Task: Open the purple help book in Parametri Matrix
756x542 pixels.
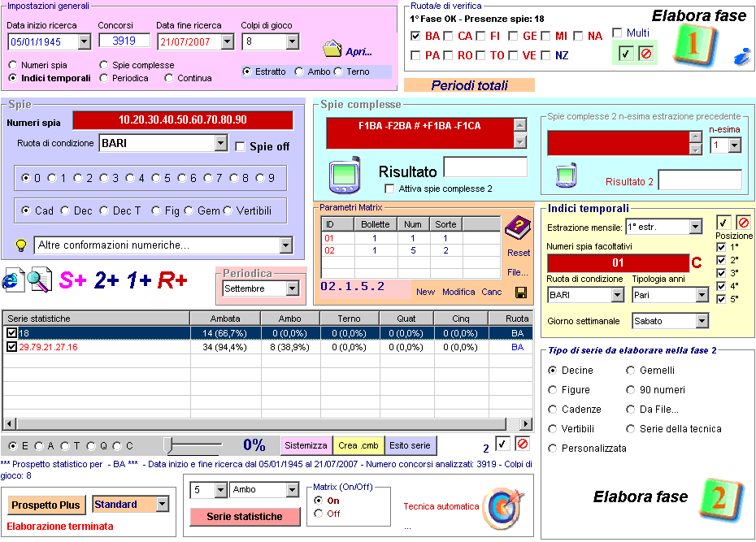Action: tap(518, 228)
